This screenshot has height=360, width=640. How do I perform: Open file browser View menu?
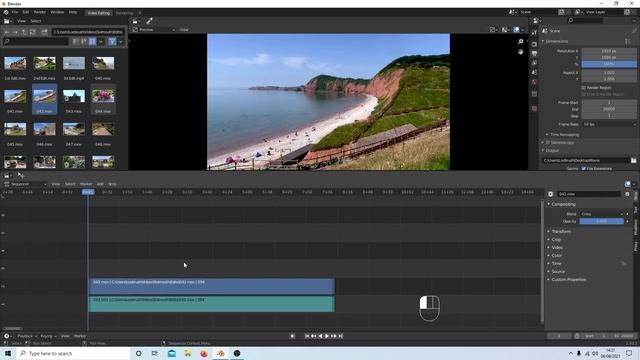click(21, 21)
